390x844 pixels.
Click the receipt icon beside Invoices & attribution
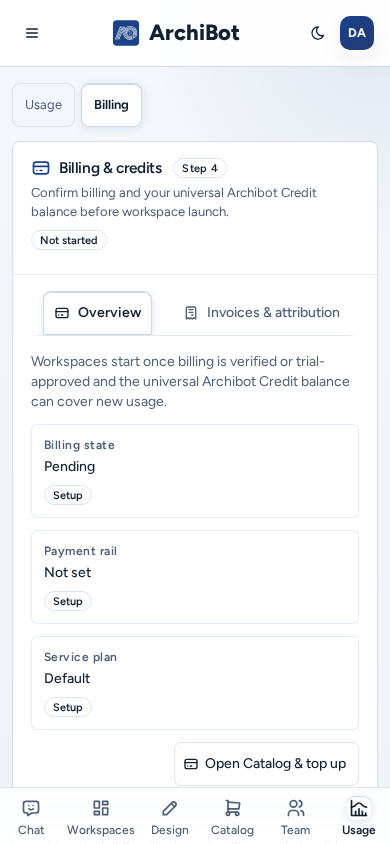[190, 313]
